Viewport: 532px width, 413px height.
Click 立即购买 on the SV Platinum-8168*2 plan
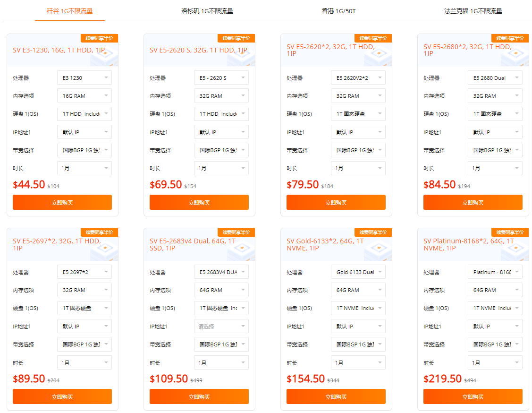(473, 396)
